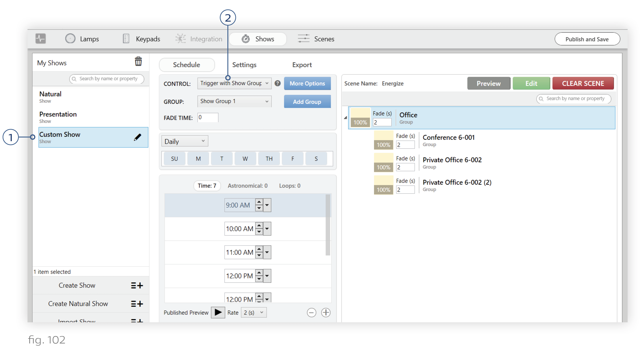Open the Scenes section
The width and height of the screenshot is (644, 350).
coord(316,39)
